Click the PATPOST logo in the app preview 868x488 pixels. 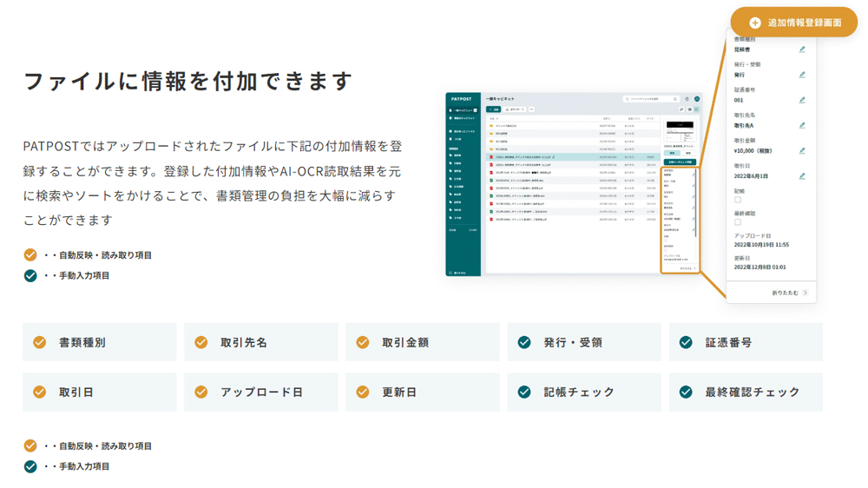[x=461, y=99]
